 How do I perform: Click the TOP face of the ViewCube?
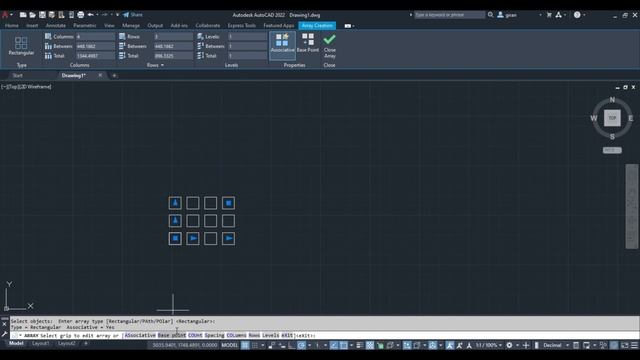[612, 118]
